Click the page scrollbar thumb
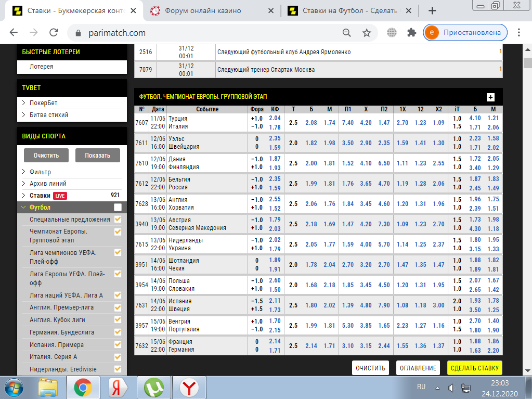 click(x=528, y=63)
